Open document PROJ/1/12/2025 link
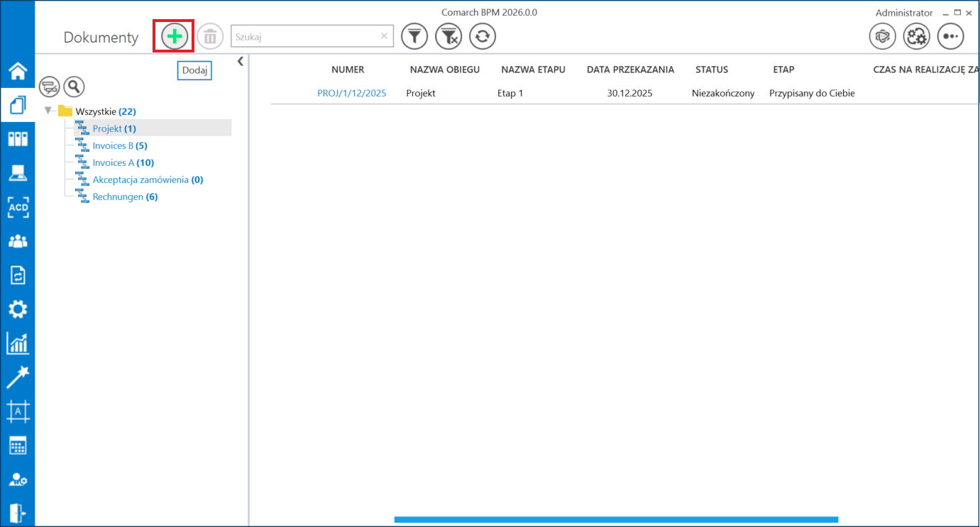This screenshot has height=527, width=980. pos(351,93)
